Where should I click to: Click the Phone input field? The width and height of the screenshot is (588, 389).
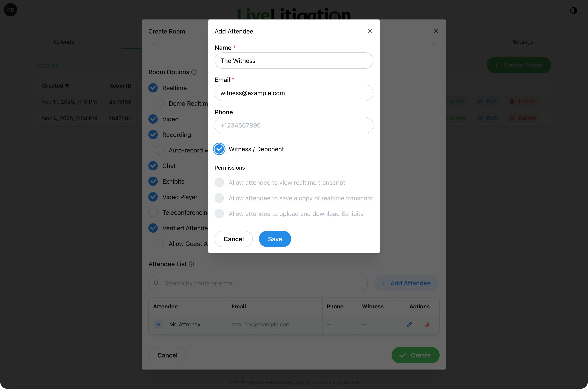294,125
